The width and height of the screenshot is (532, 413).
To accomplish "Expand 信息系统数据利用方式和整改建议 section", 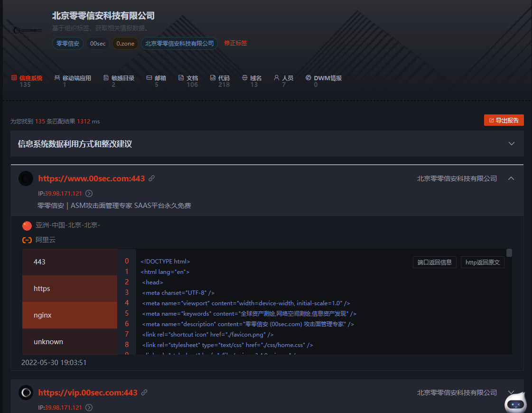I will click(x=511, y=143).
